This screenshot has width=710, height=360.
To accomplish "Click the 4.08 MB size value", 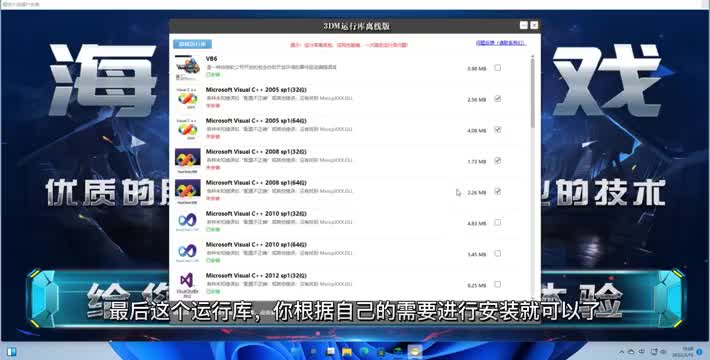I will 476,131.
